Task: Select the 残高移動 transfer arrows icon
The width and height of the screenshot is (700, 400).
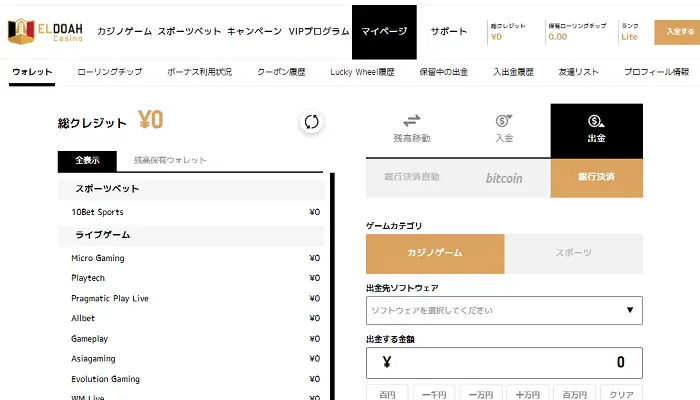Action: pos(411,121)
